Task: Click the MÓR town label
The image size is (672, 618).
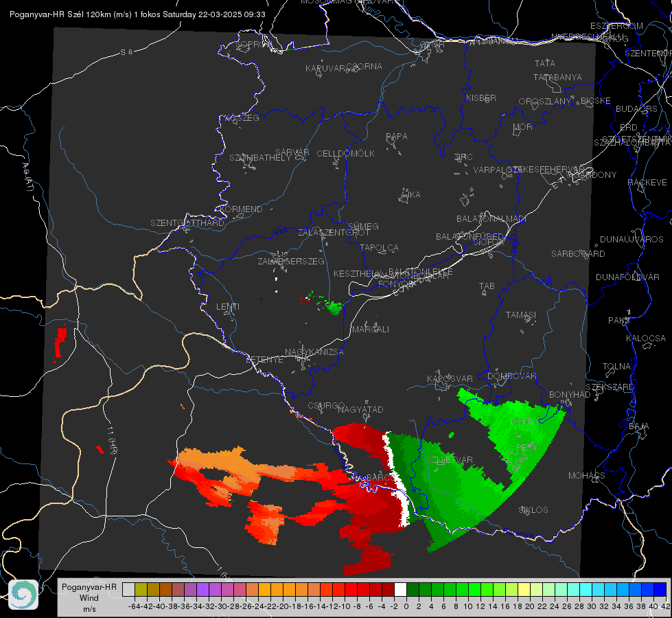Action: pos(523,126)
